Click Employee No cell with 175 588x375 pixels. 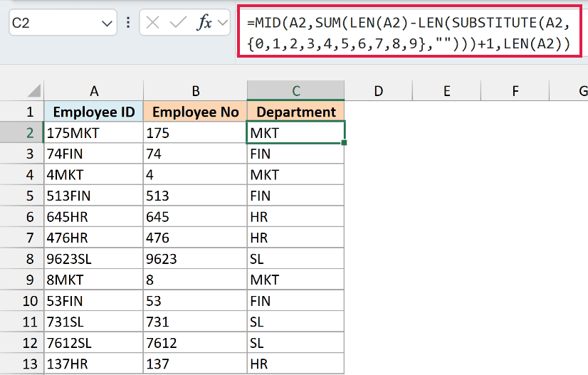[x=195, y=133]
